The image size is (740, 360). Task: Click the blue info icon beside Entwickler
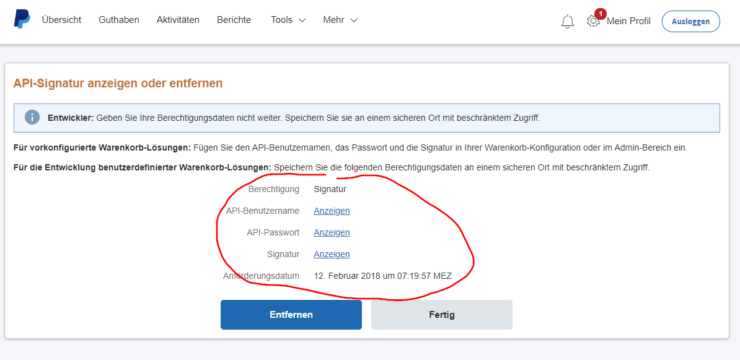tap(32, 117)
